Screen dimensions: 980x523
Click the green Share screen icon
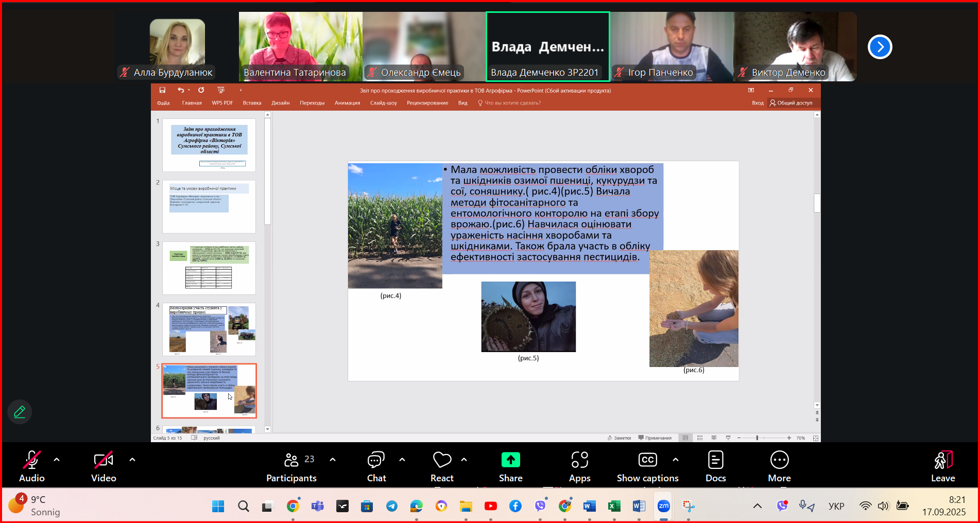pyautogui.click(x=510, y=460)
